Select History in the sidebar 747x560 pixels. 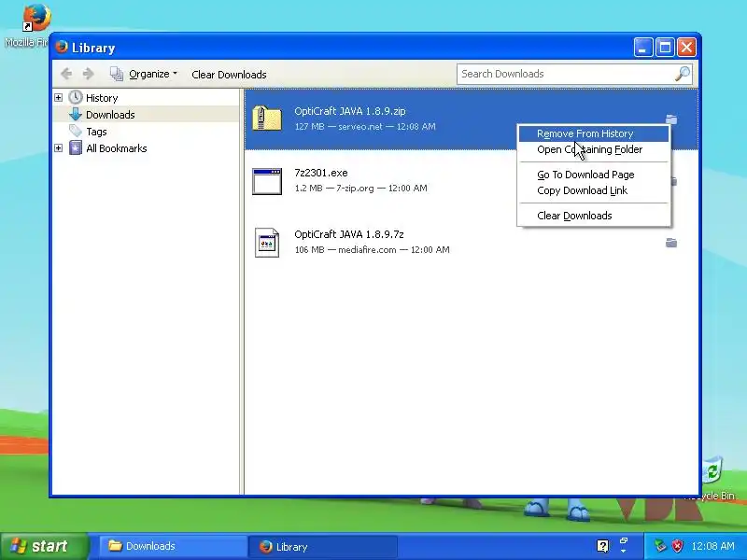coord(102,98)
